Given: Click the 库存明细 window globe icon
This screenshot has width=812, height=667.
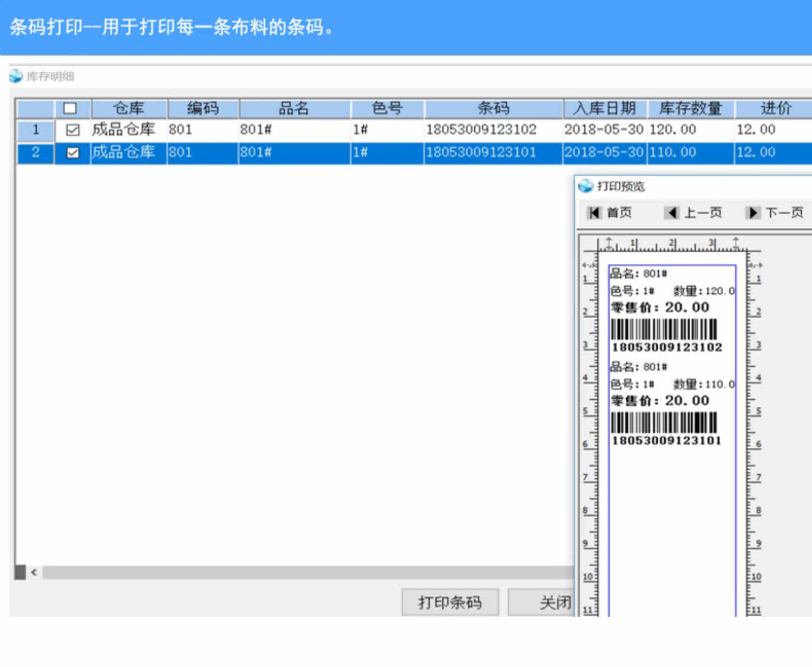Looking at the screenshot, I should click(16, 76).
